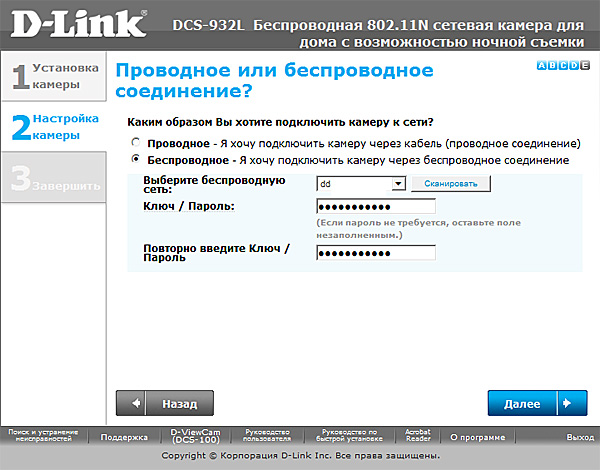Select the Беспроводное connection radio button
This screenshot has height=470, width=600.
[136, 160]
